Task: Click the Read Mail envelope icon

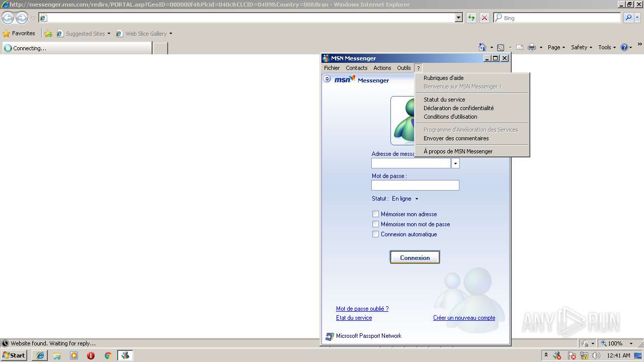Action: tap(520, 47)
